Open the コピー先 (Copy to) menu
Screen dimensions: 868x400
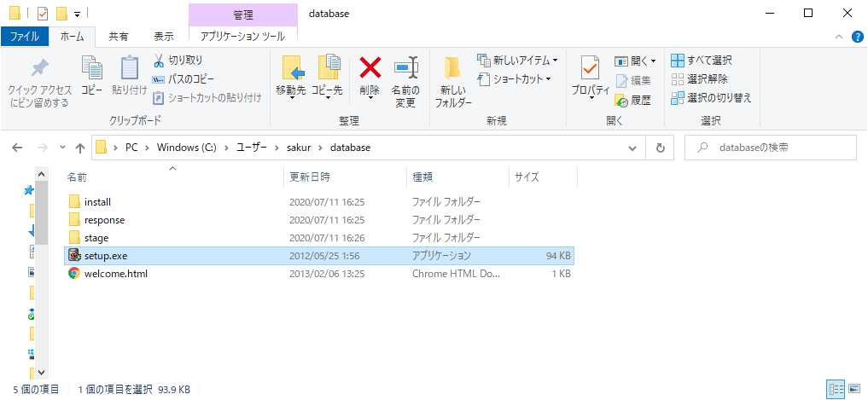click(327, 78)
